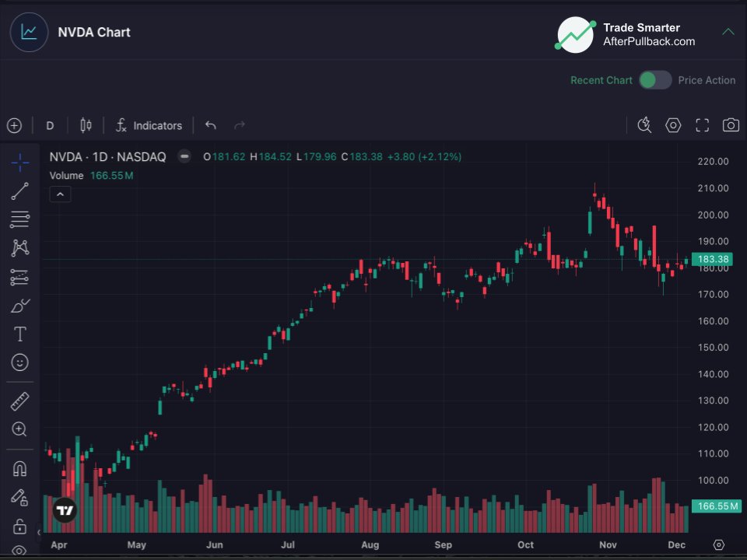Viewport: 747px width, 560px height.
Task: Click the closing price value 183.38 in legend
Action: (x=366, y=156)
